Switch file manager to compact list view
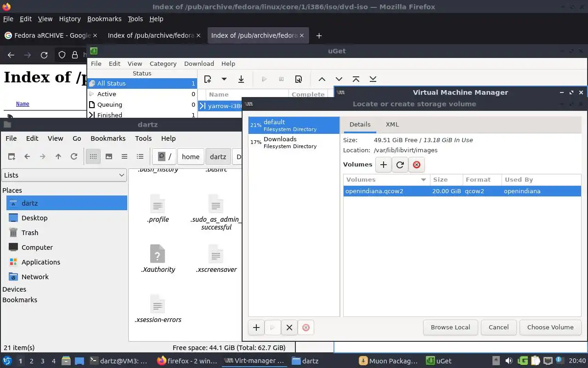 click(x=124, y=156)
